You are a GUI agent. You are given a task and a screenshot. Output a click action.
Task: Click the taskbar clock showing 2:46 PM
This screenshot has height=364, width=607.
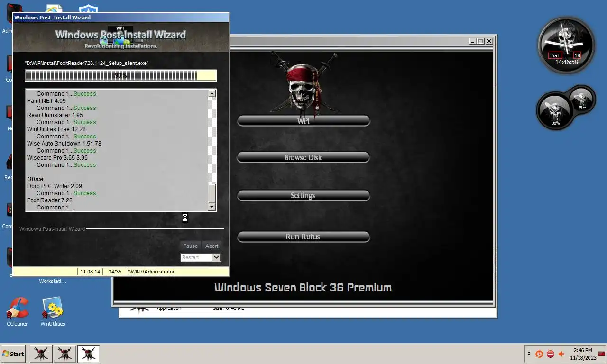(582, 354)
